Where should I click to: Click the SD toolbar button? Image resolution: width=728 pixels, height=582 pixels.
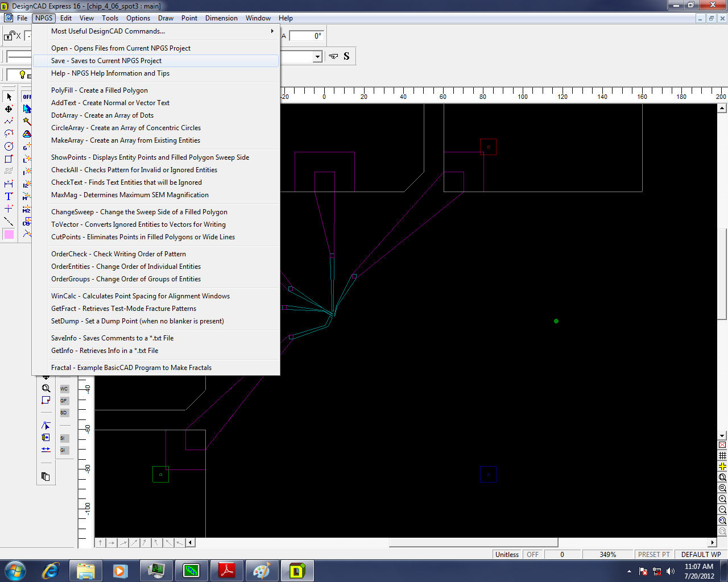click(64, 413)
